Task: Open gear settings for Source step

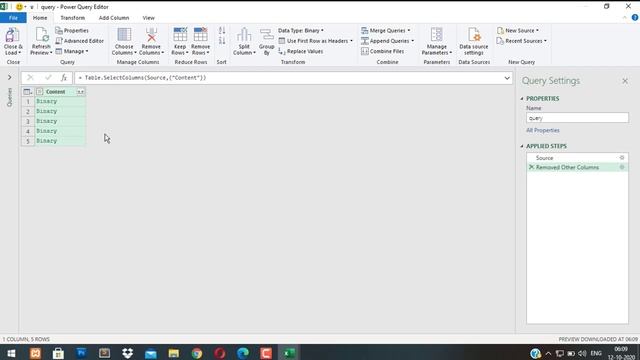Action: pos(622,158)
